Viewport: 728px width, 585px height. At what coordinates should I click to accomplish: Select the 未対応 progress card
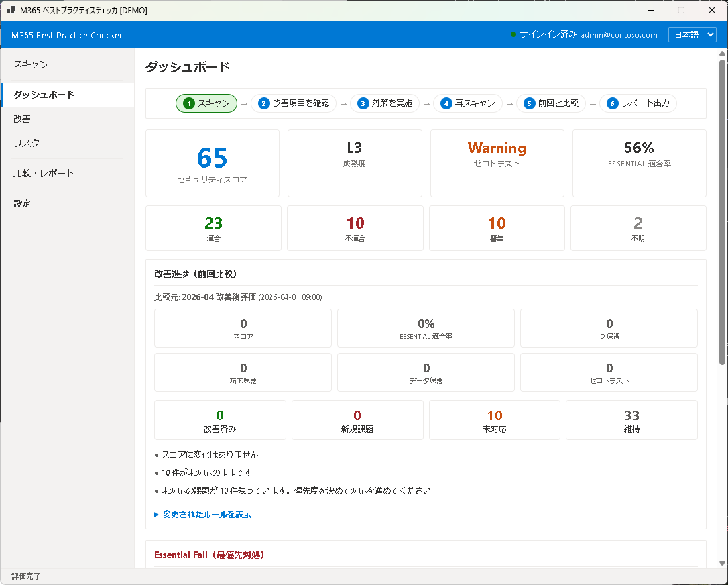tap(495, 420)
